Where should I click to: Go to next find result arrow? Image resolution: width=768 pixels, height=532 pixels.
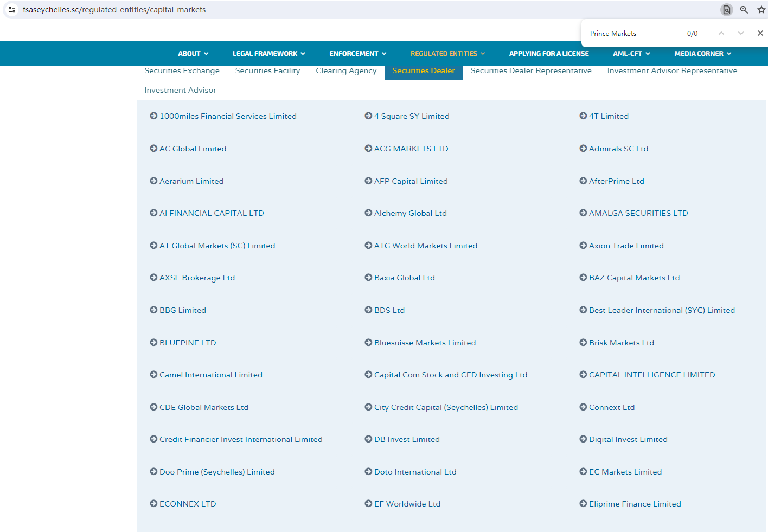pyautogui.click(x=740, y=33)
